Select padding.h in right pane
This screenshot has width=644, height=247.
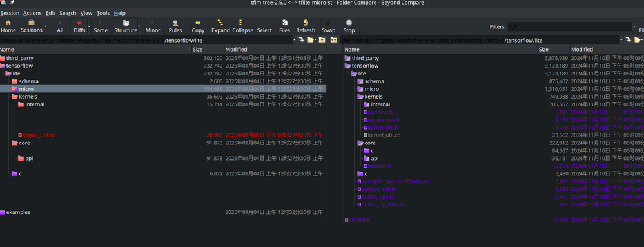tap(380, 112)
